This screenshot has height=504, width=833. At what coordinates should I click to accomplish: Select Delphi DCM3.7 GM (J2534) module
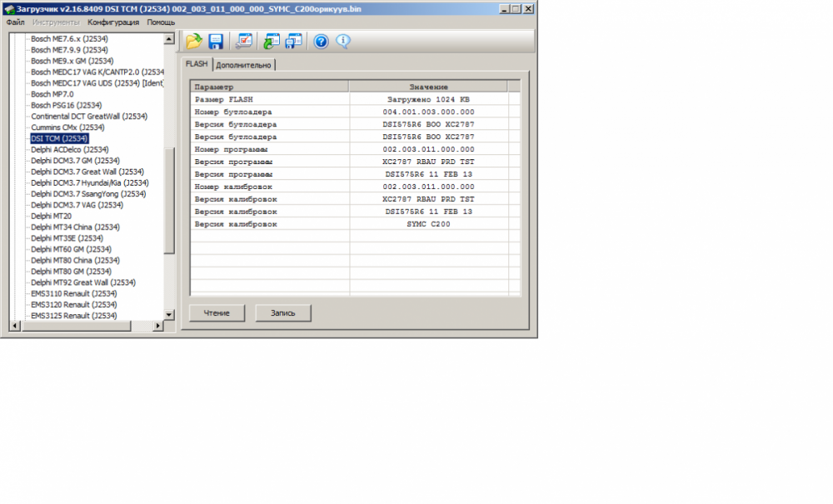point(75,161)
